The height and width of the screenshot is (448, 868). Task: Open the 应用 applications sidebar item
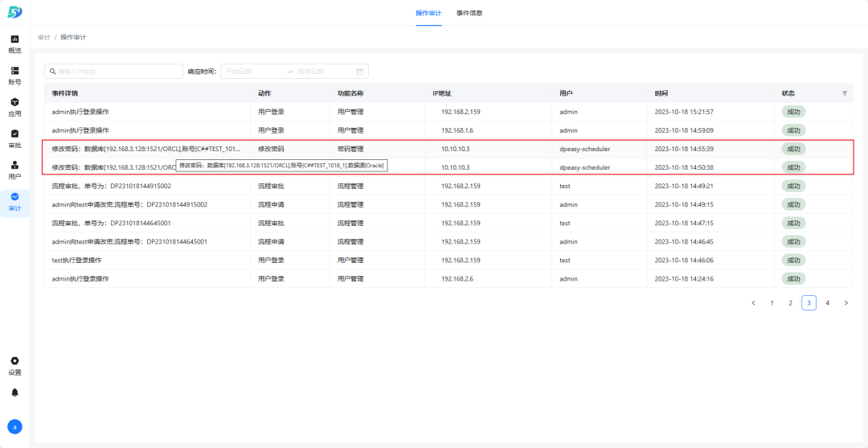(x=15, y=108)
